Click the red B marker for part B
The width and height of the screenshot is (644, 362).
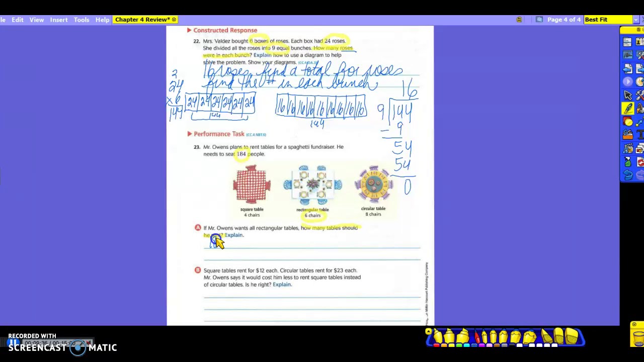point(198,270)
